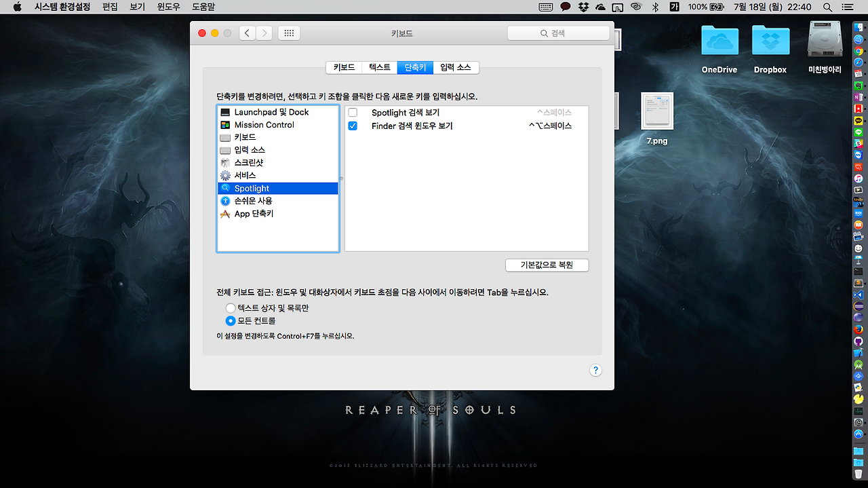
Task: Open 시스템 환경설정 menu
Action: (62, 7)
